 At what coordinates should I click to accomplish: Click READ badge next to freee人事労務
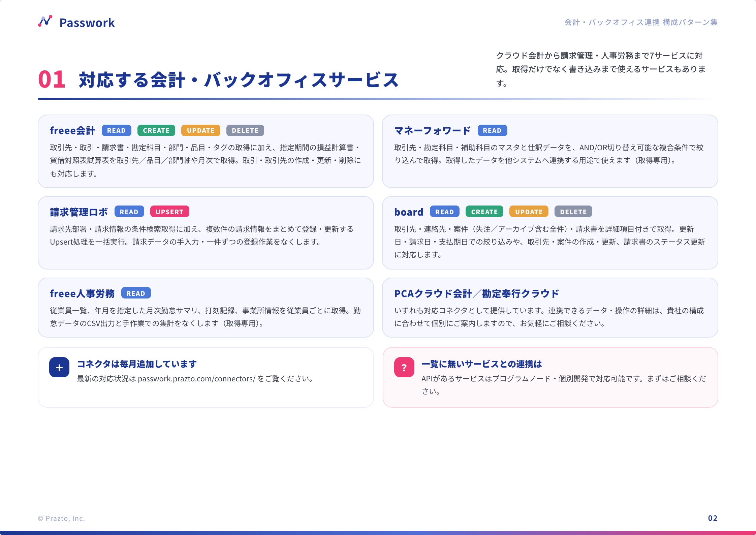136,293
